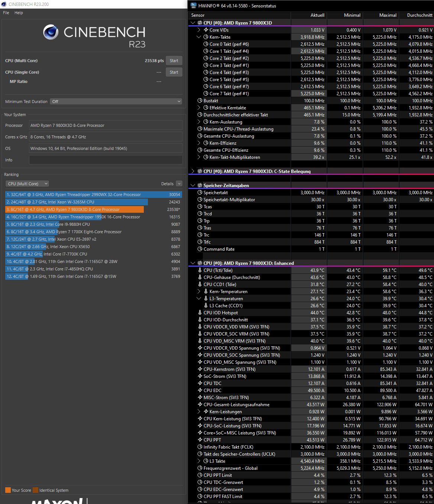Expand the Kern-Auslastung group
The height and width of the screenshot is (504, 434).
(x=199, y=122)
